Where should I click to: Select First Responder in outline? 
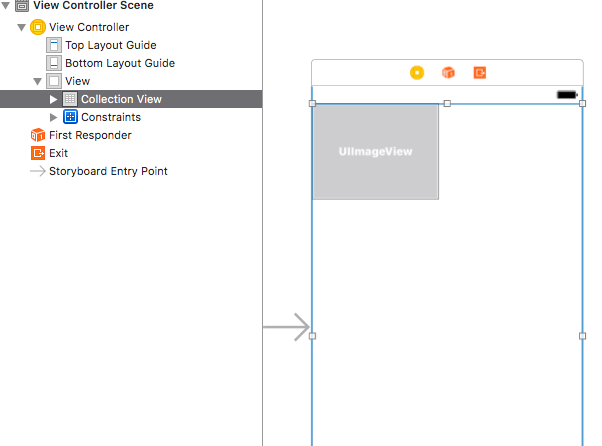[x=90, y=135]
